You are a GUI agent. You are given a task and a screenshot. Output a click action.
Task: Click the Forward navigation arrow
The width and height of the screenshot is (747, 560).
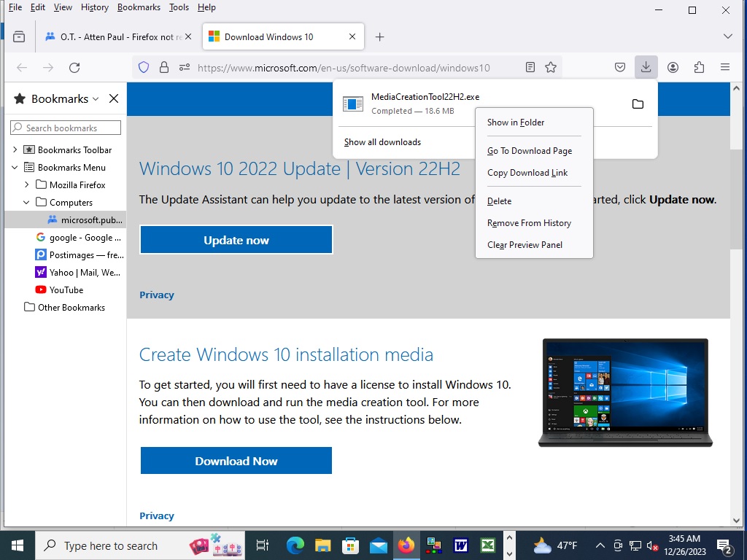point(48,68)
